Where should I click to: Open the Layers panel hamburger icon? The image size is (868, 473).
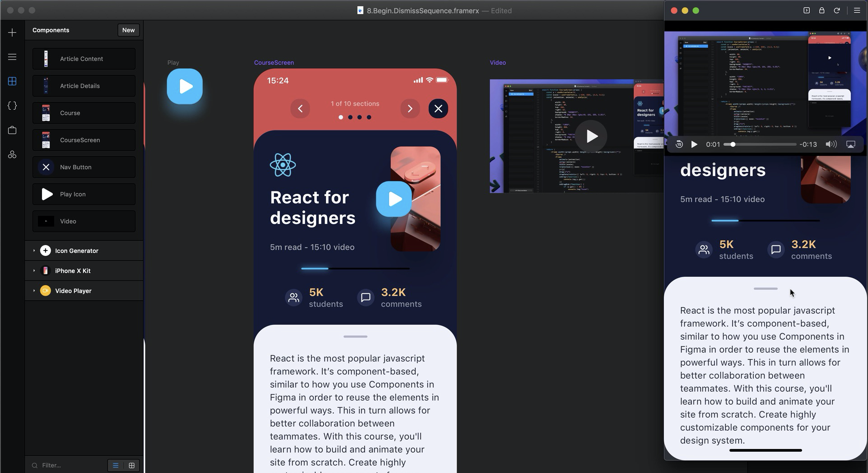tap(12, 57)
